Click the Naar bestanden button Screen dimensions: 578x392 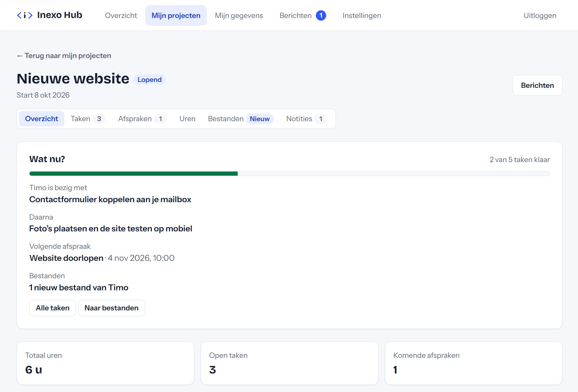111,308
